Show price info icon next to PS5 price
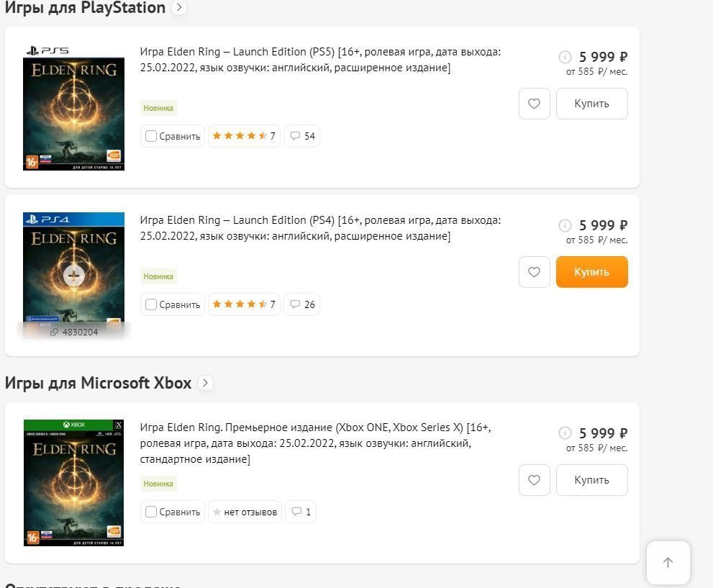The image size is (713, 588). [565, 58]
